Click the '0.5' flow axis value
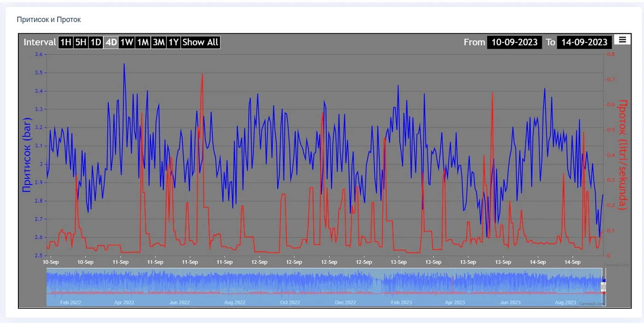This screenshot has height=323, width=644. (x=611, y=130)
